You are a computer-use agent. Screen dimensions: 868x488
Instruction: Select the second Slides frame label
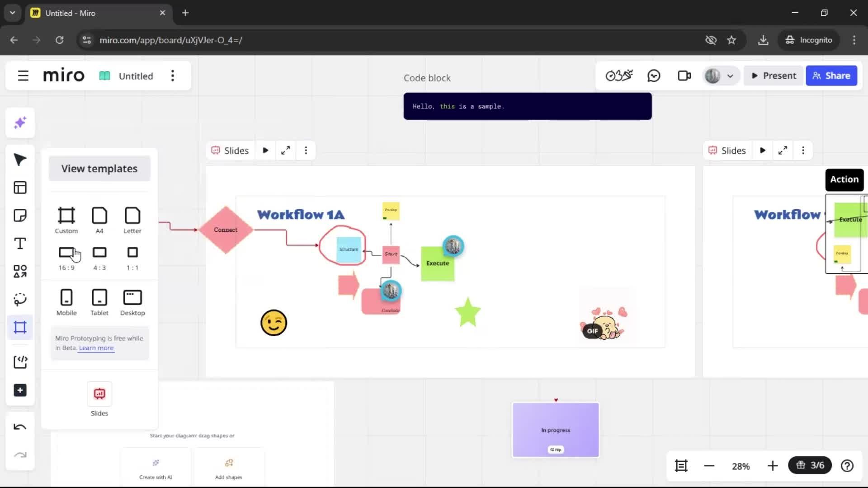point(727,150)
